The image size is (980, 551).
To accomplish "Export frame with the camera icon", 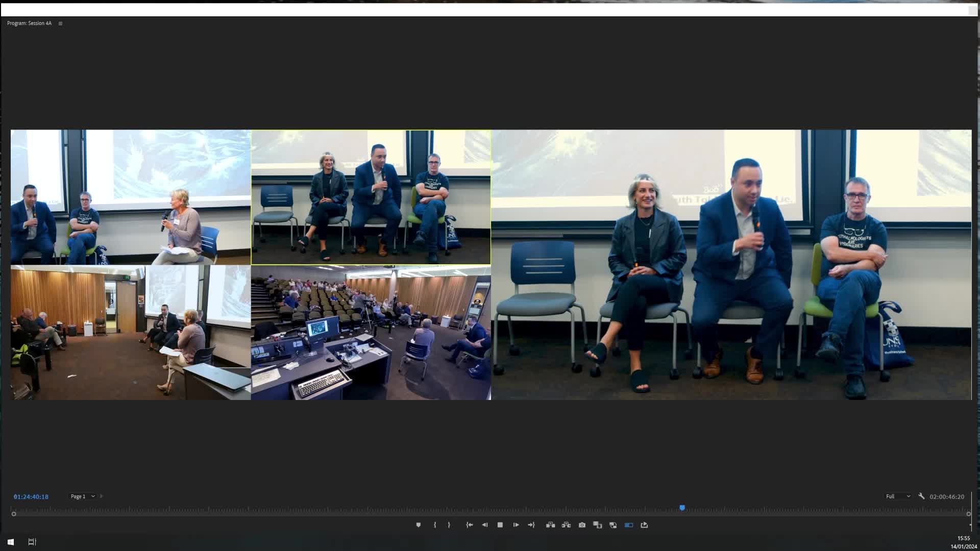I will pos(582,525).
